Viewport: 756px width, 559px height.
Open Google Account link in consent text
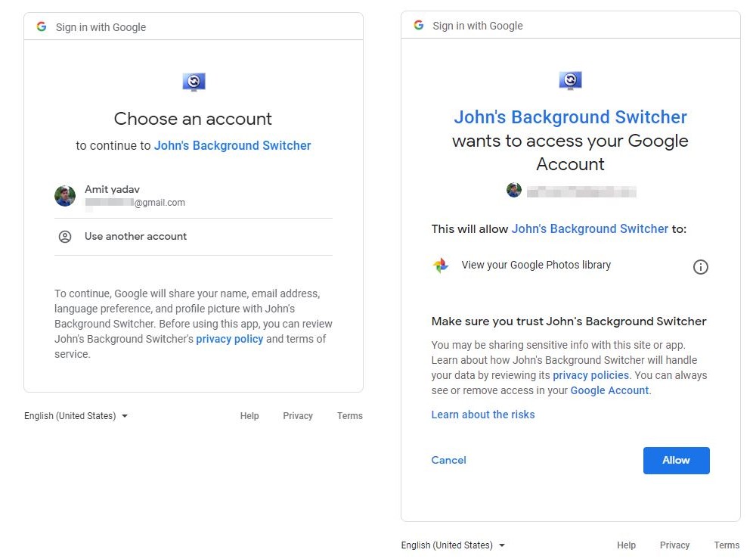[609, 390]
